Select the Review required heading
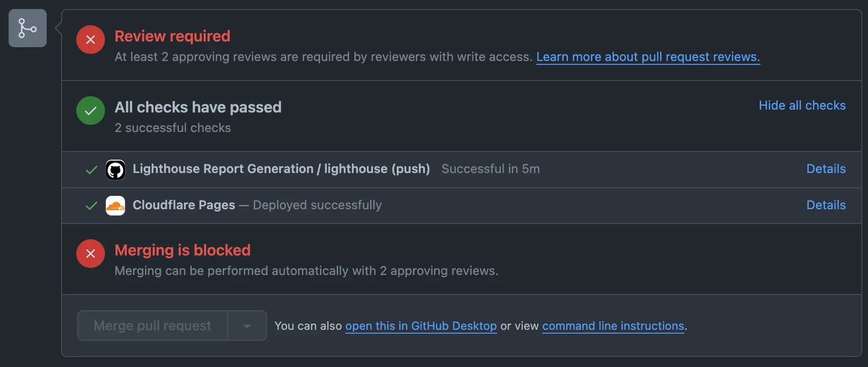 coord(172,36)
